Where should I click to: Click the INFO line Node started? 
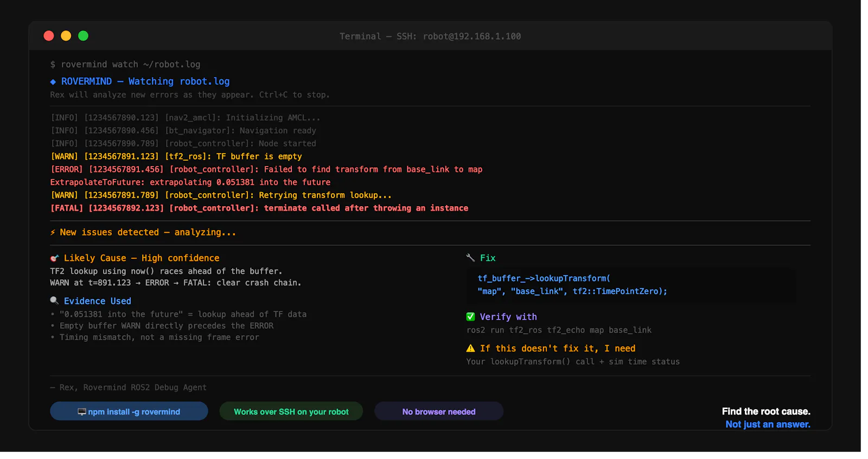183,144
